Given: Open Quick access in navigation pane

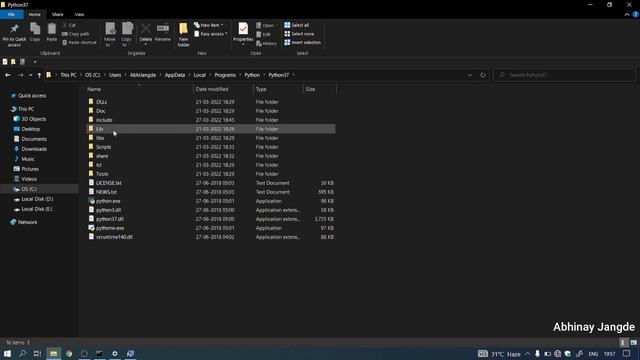Looking at the screenshot, I should tap(32, 96).
